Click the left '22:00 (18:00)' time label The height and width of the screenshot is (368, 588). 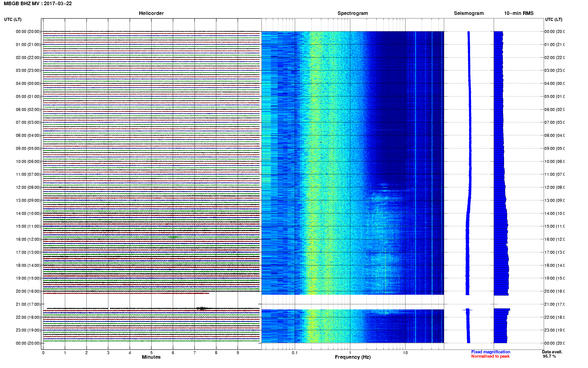tap(28, 317)
